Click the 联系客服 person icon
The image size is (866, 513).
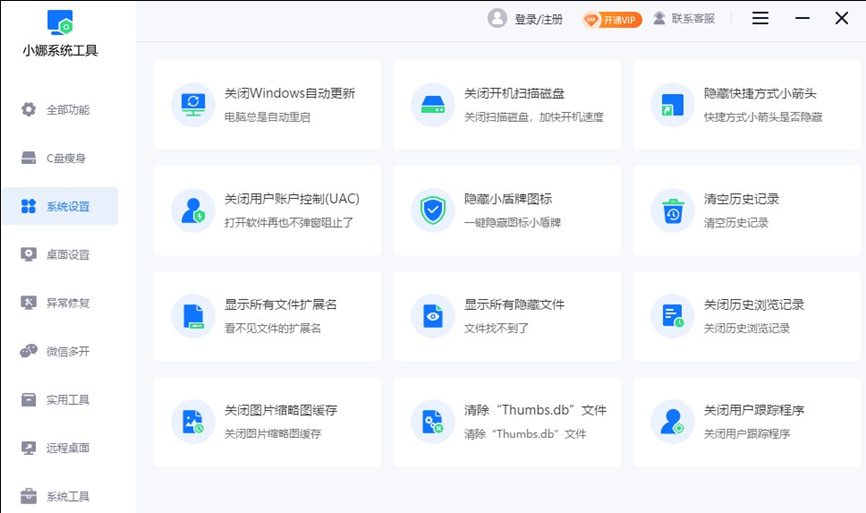tap(659, 19)
